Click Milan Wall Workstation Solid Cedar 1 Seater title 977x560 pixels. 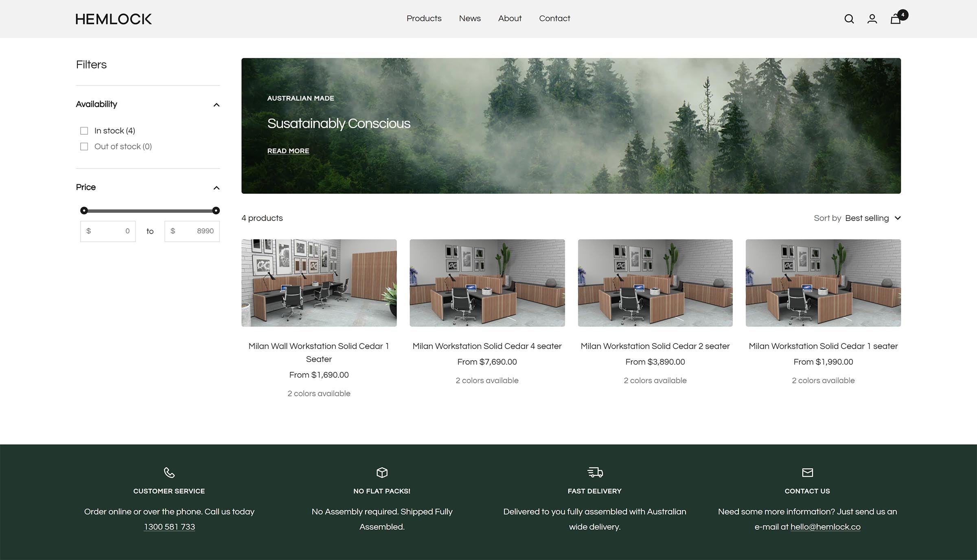coord(319,352)
